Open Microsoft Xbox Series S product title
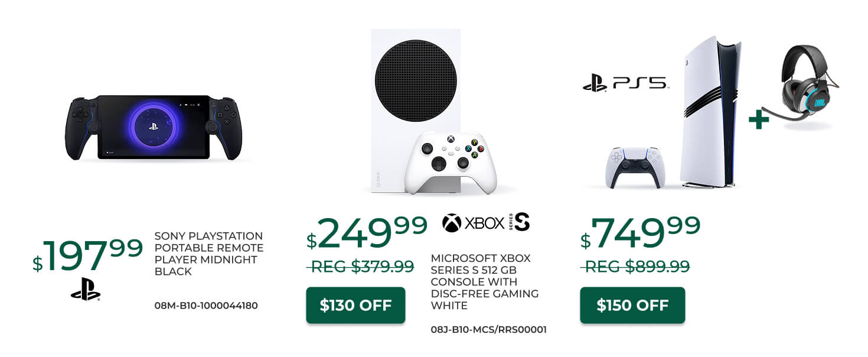This screenshot has width=868, height=357. coord(484,282)
